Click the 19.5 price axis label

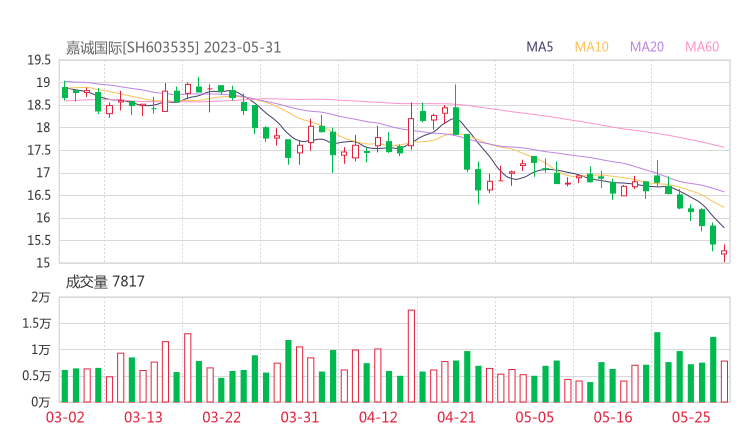39,60
